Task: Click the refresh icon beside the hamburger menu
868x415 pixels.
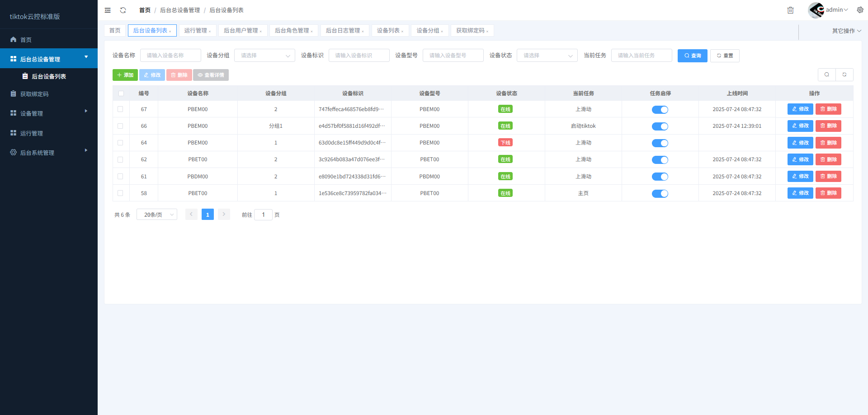Action: click(123, 10)
